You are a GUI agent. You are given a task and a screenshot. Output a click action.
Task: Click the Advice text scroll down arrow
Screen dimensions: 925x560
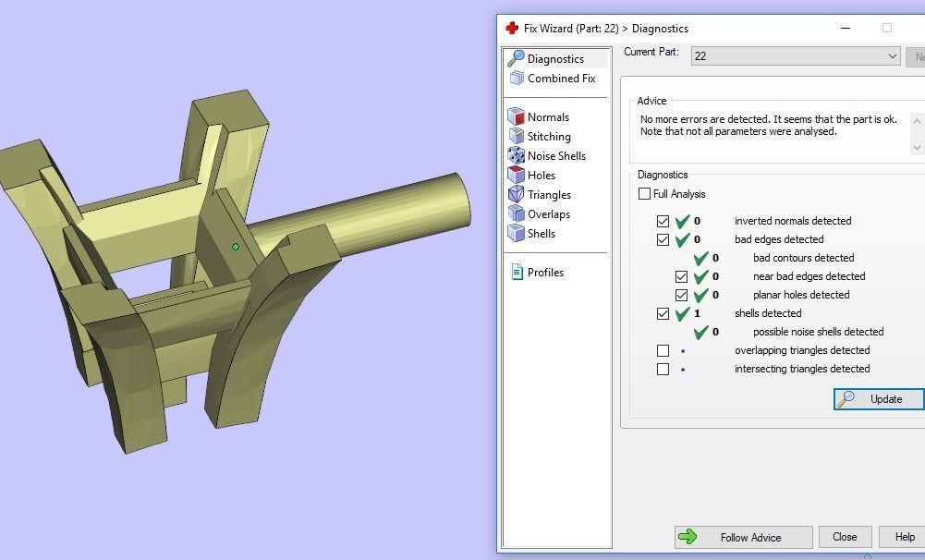click(917, 148)
